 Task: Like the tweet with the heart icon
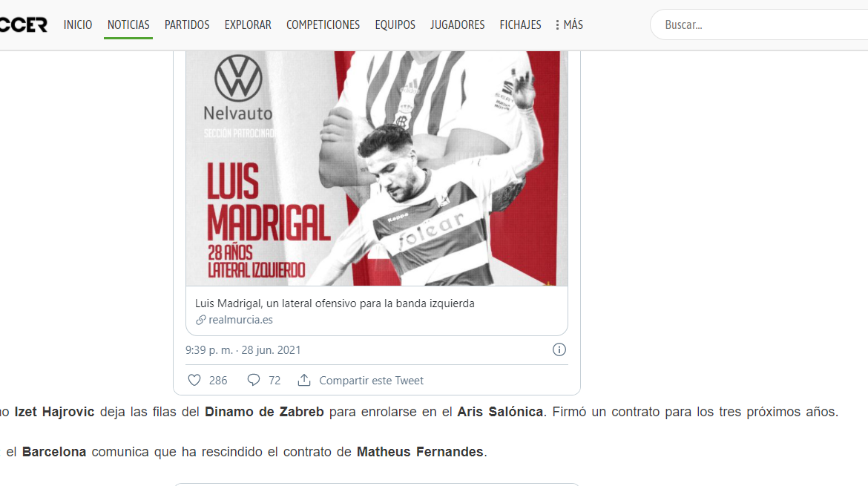pos(194,380)
